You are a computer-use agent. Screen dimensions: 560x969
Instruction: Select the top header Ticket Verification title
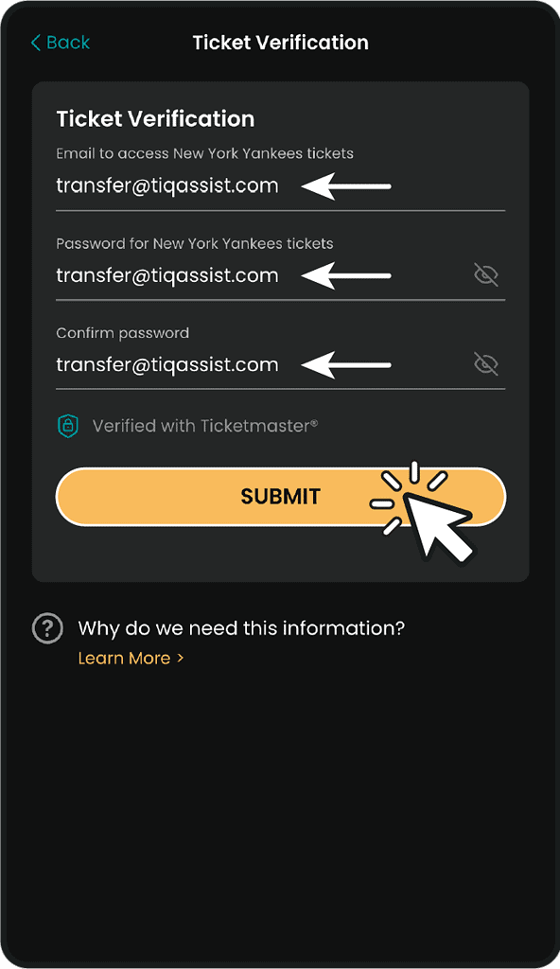pos(281,43)
